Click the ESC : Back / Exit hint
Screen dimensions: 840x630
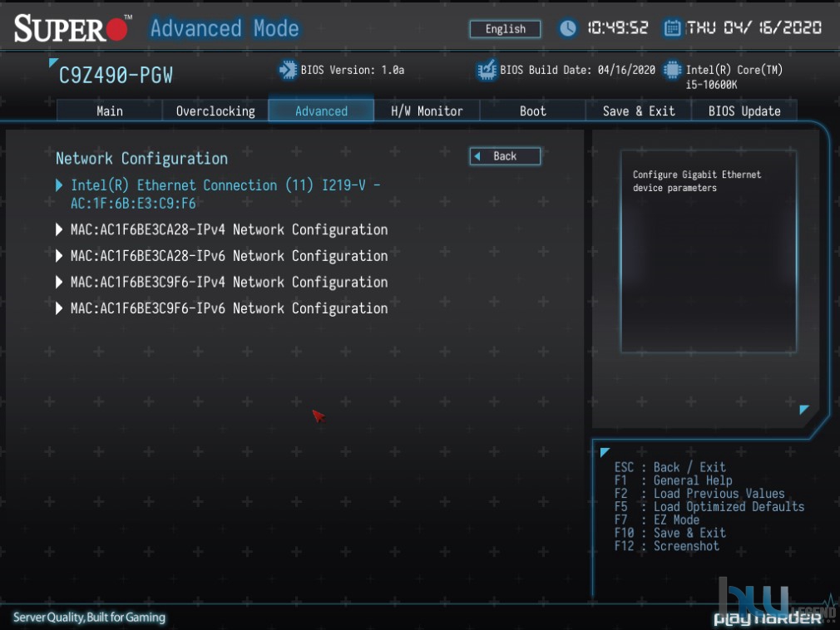[670, 467]
